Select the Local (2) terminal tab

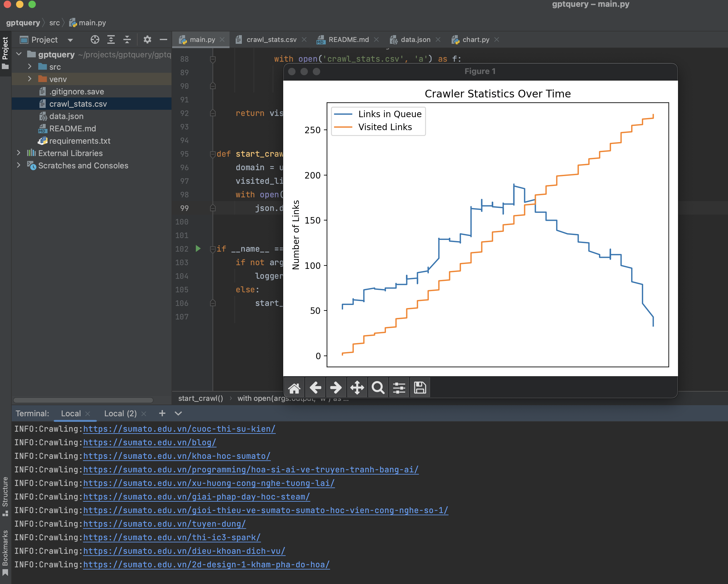[120, 413]
